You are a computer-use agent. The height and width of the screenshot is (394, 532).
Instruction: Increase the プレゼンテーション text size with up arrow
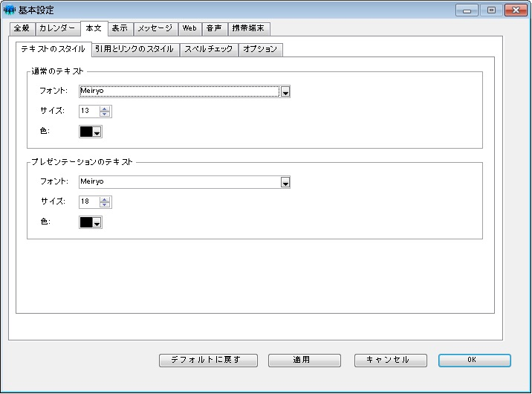pos(105,199)
